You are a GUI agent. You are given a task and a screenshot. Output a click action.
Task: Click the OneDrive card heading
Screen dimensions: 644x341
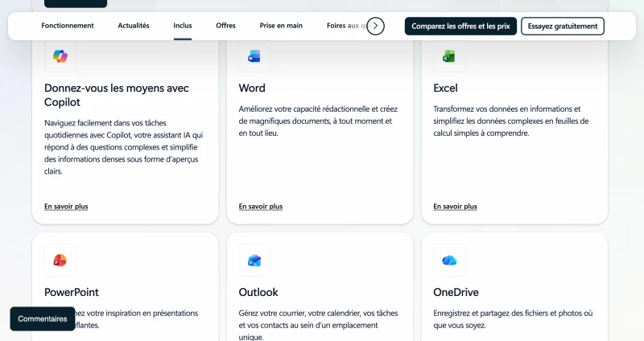click(x=456, y=292)
